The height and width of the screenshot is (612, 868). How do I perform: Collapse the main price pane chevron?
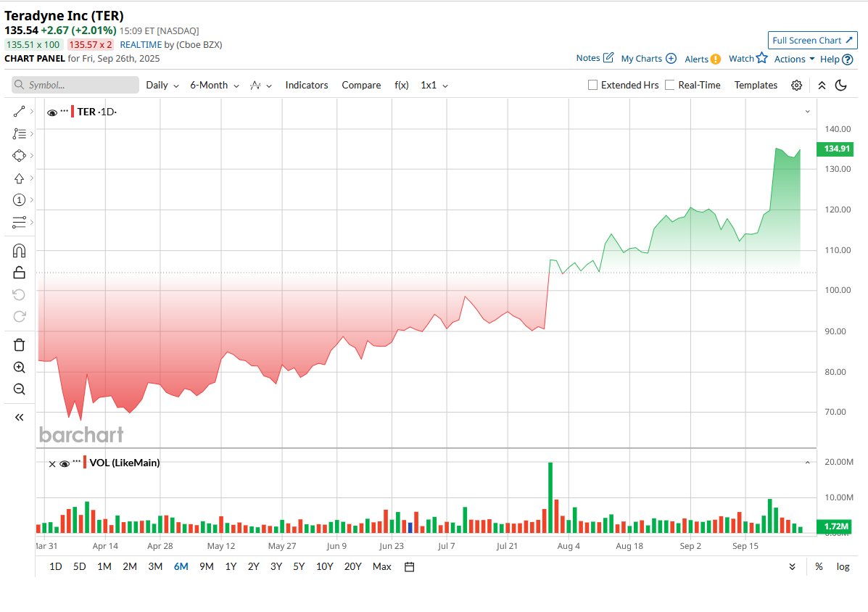(x=807, y=112)
